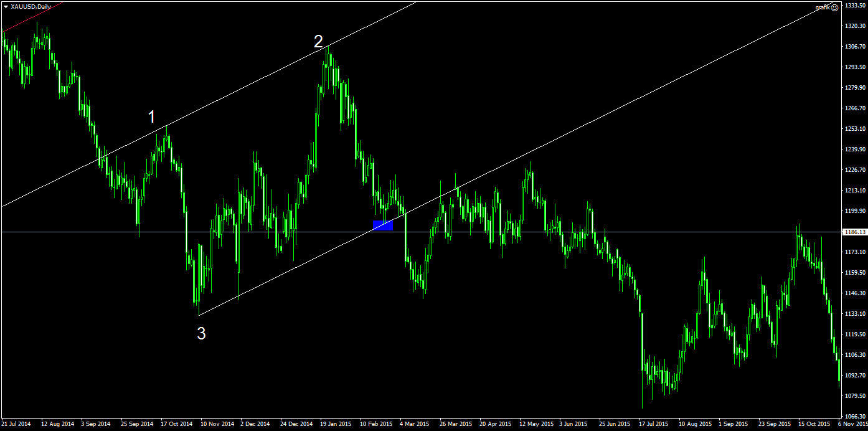Viewport: 868px width, 431px height.
Task: Click the 4 Mar 2015 date label
Action: (x=415, y=424)
